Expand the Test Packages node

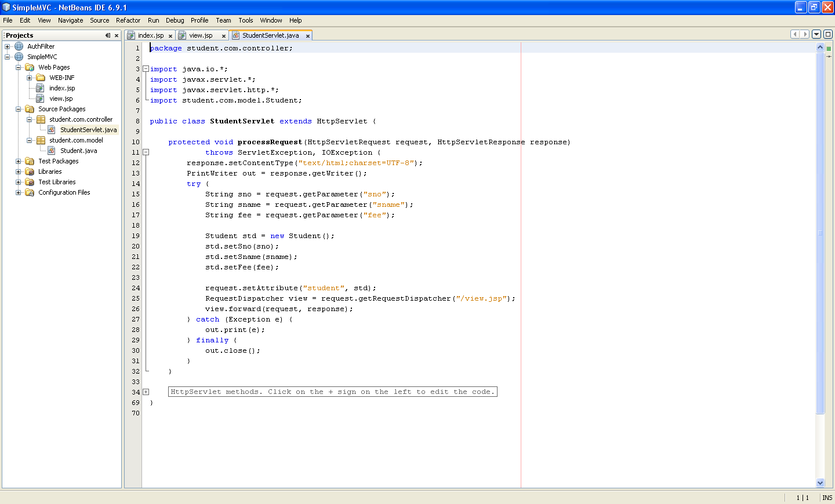(18, 161)
